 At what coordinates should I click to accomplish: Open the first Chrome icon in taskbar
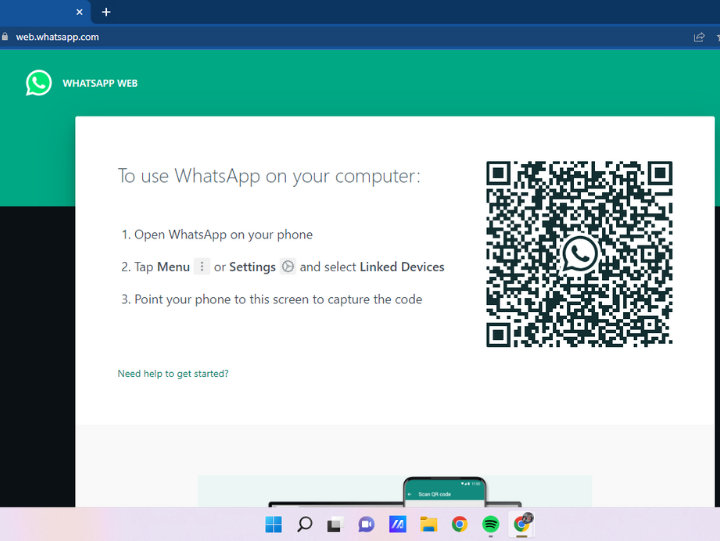459,524
